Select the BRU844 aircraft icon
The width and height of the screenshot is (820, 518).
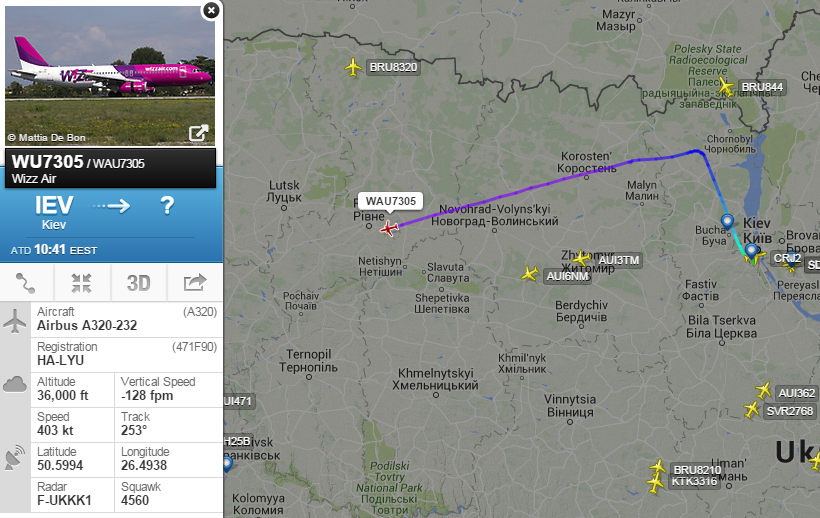click(x=726, y=87)
